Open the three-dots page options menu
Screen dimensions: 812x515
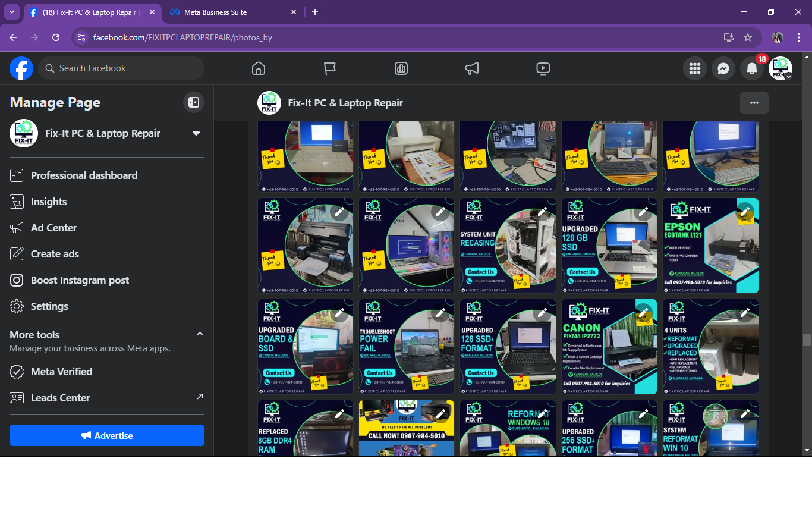point(754,103)
